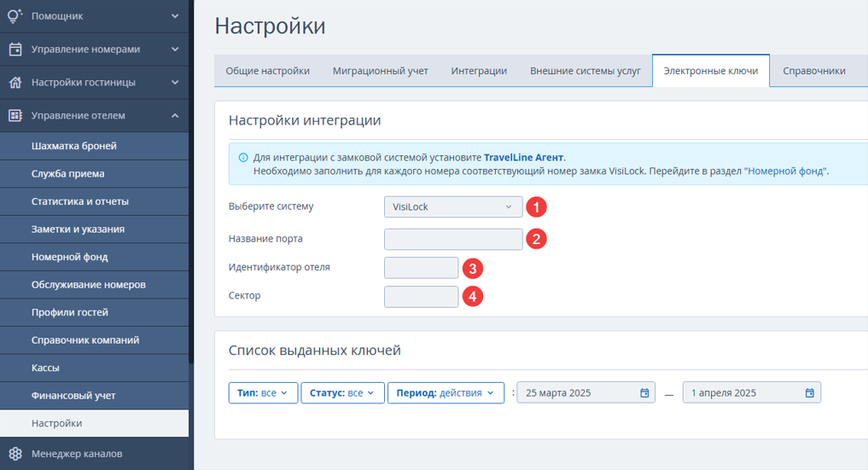Image resolution: width=868 pixels, height=470 pixels.
Task: Click the building icon beside Управление отелем
Action: (x=15, y=115)
